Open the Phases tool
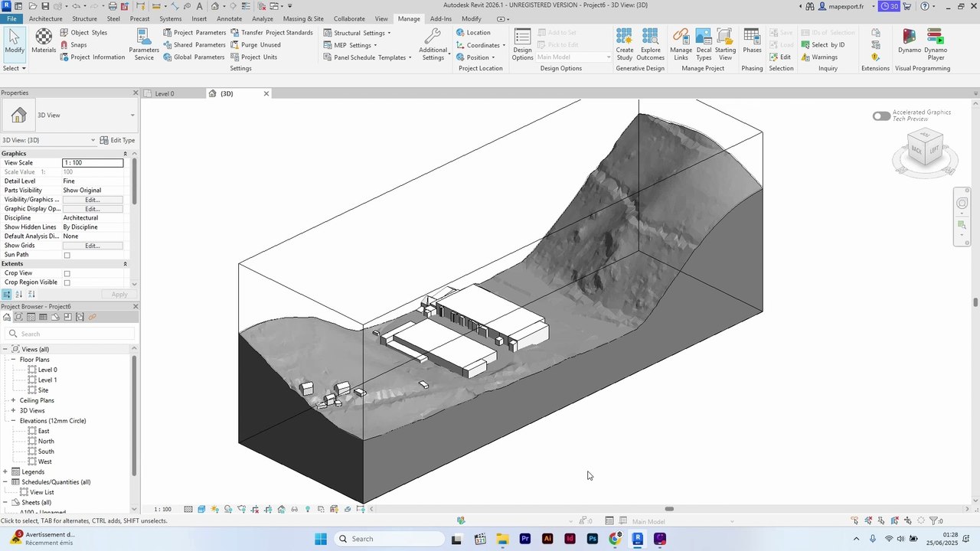980x551 pixels. (x=752, y=41)
